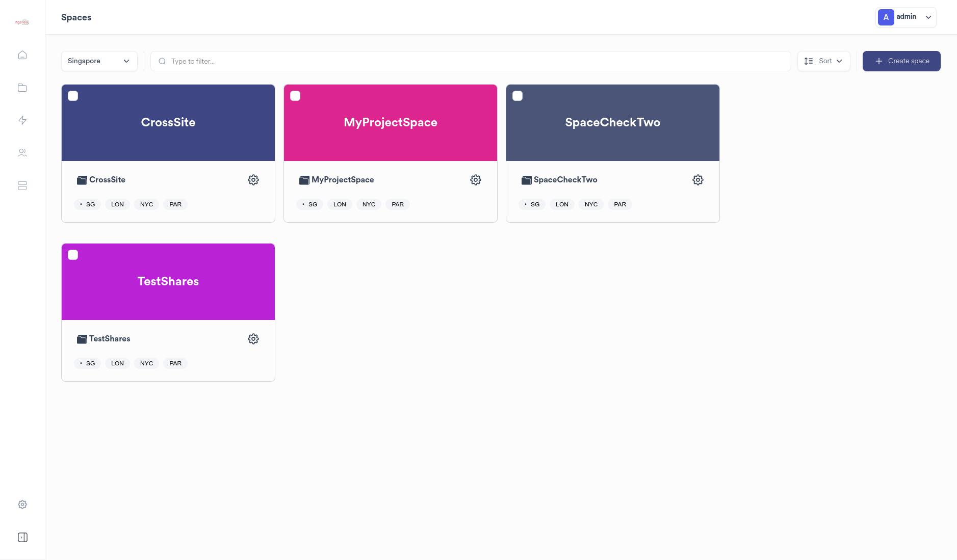Tick the MyProjectSpace card checkbox
957x560 pixels.
coord(295,96)
